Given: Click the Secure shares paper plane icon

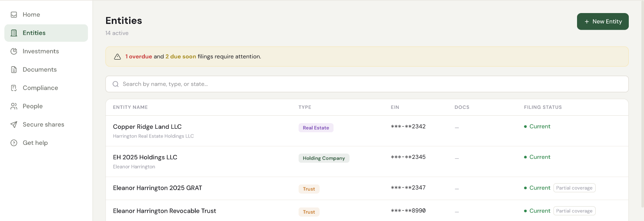Looking at the screenshot, I should pos(14,124).
